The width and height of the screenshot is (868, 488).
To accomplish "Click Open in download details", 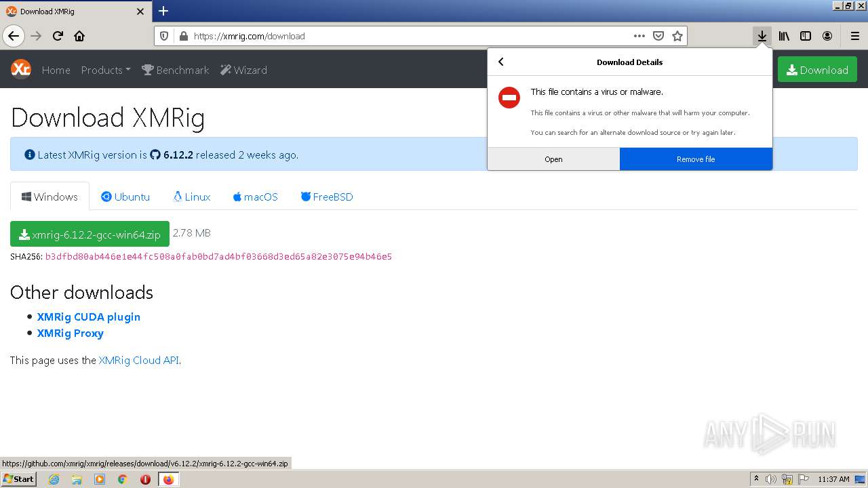I will coord(553,159).
